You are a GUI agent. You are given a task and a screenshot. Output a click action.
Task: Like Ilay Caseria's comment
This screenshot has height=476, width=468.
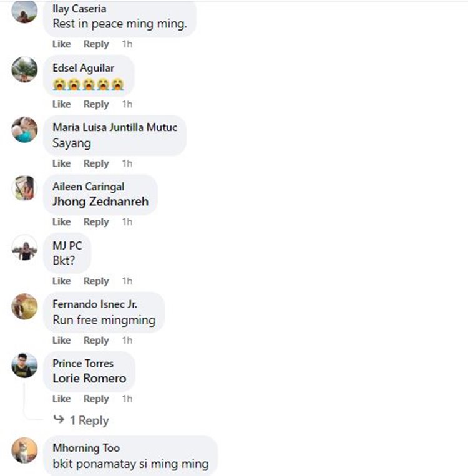[x=62, y=44]
